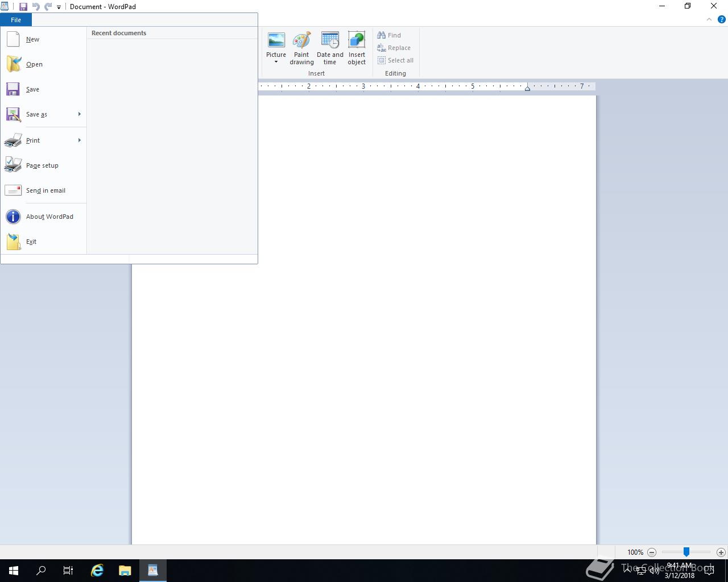Expand the Print submenu arrow
Image resolution: width=728 pixels, height=582 pixels.
[79, 140]
